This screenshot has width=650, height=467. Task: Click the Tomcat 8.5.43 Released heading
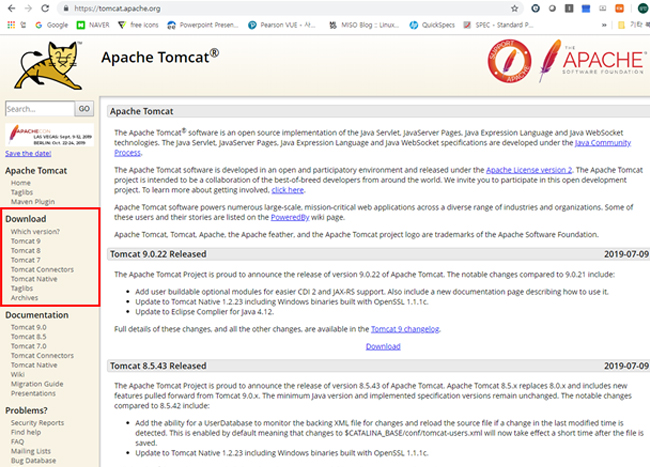click(158, 366)
